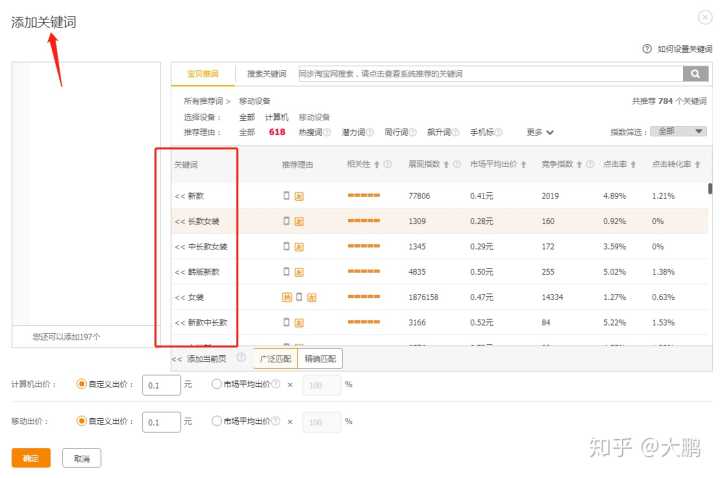The width and height of the screenshot is (720, 478).
Task: Click the orange 确定 button
Action: 31,458
